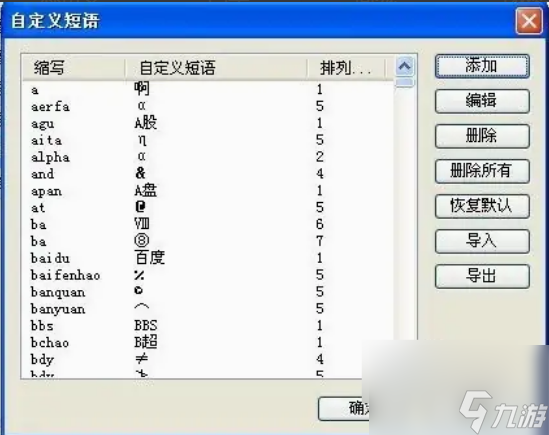
Task: Select the "agu" row
Action: [208, 123]
